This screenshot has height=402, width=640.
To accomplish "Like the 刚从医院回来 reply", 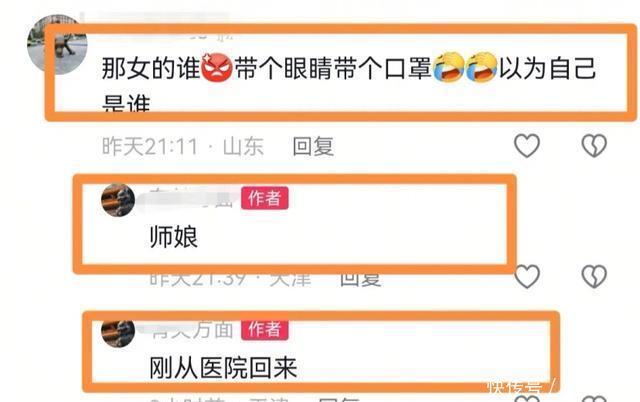I will 527,398.
